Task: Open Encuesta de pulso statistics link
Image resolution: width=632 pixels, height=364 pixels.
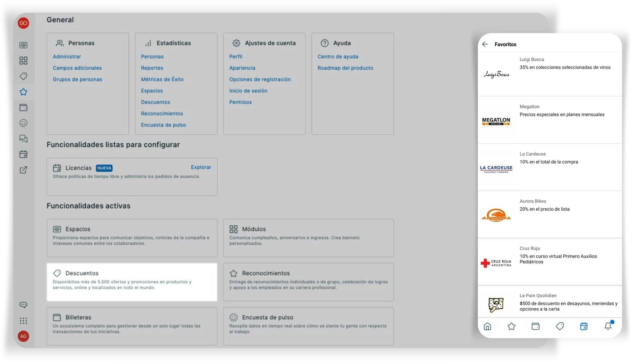Action: pyautogui.click(x=163, y=125)
